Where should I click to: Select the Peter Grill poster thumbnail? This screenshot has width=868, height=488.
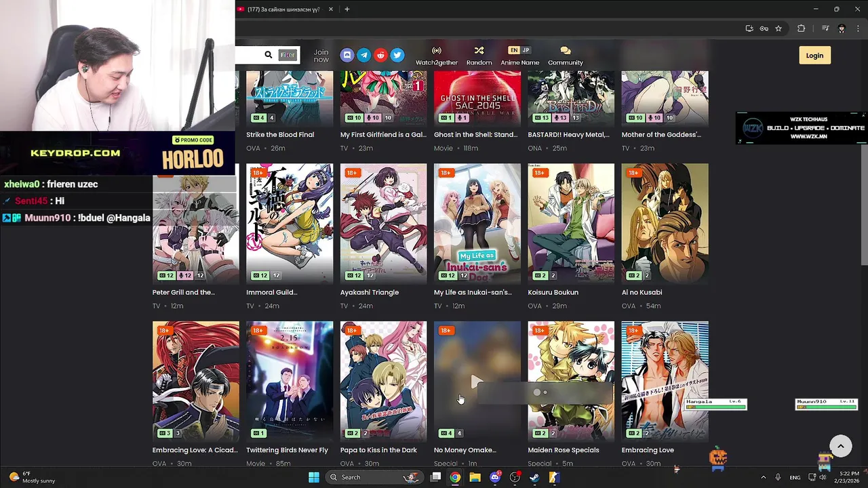[195, 223]
